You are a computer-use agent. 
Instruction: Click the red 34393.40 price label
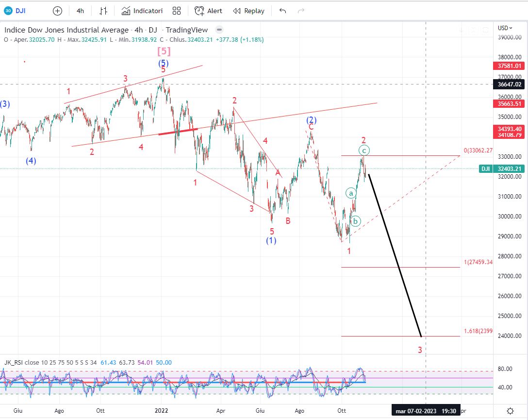click(509, 129)
